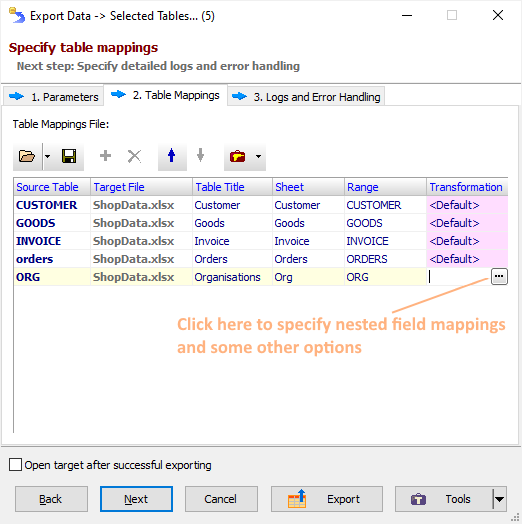Expand the open file dropdown arrow
Screen dimensions: 522x524
(47, 156)
